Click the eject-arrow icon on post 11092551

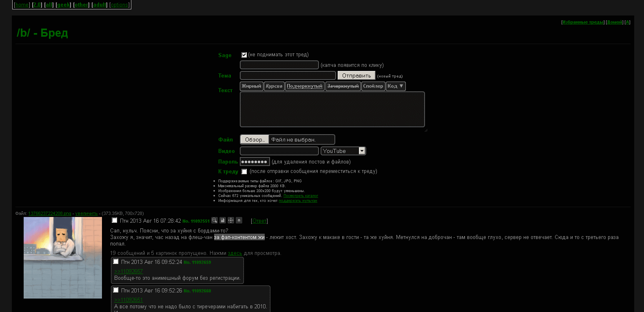239,220
